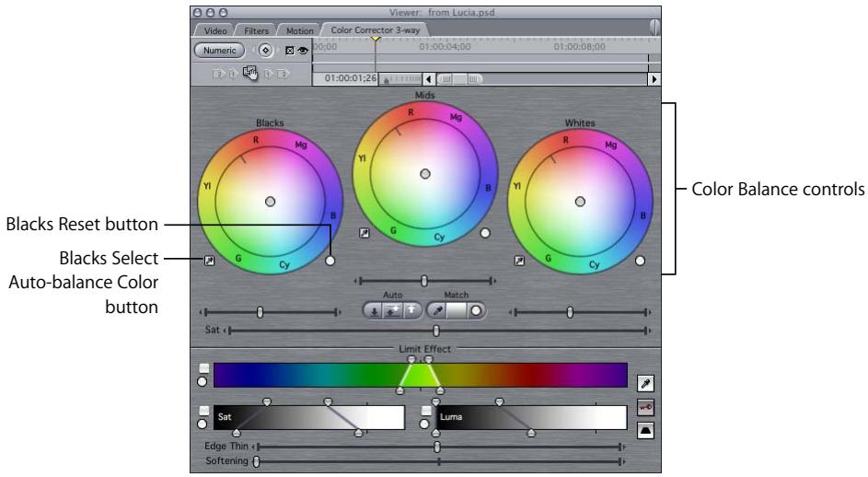Click the Mids Select Auto-balance eyedropper button
Screen dimensions: 868x477
point(365,233)
